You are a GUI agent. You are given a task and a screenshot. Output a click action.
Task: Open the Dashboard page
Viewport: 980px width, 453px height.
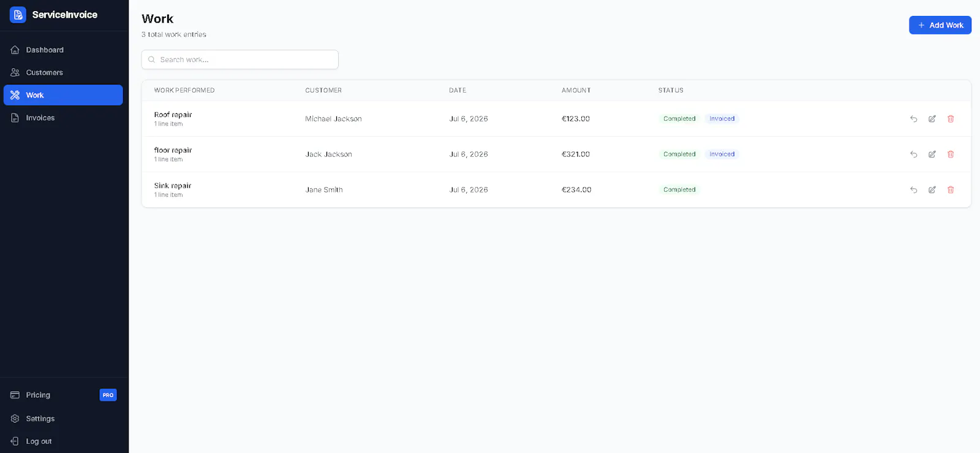[x=63, y=50]
